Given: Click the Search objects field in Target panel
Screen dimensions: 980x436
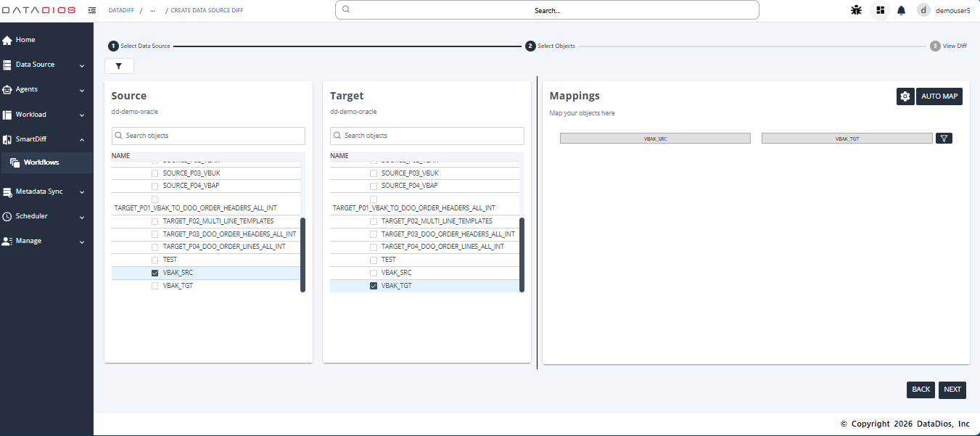Looking at the screenshot, I should 427,136.
